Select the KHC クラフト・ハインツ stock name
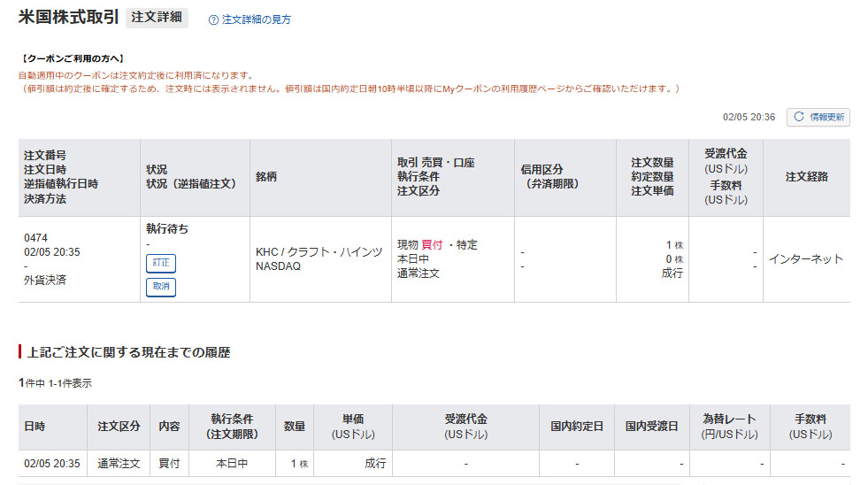868x485 pixels. [x=319, y=252]
